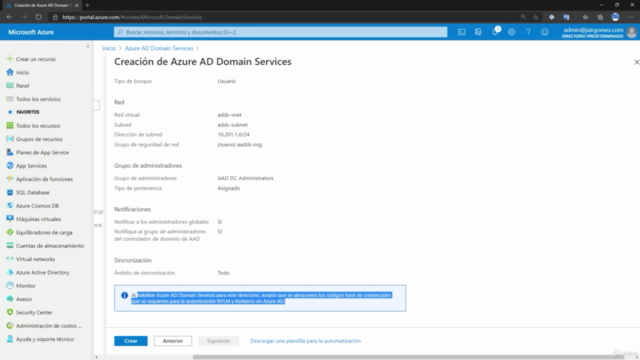Click the value 10.201.1.0/24
The height and width of the screenshot is (360, 640).
[233, 134]
